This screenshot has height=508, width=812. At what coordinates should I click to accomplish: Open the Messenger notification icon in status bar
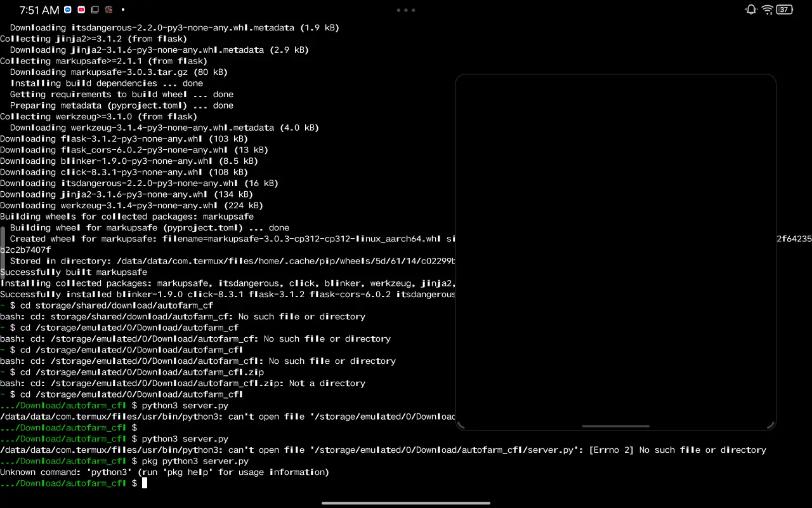[68, 10]
